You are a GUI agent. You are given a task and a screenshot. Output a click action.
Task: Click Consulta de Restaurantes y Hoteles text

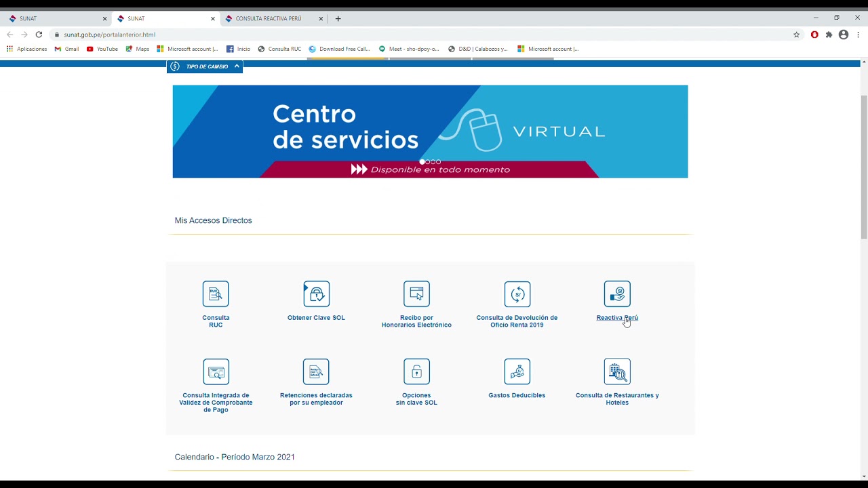617,399
